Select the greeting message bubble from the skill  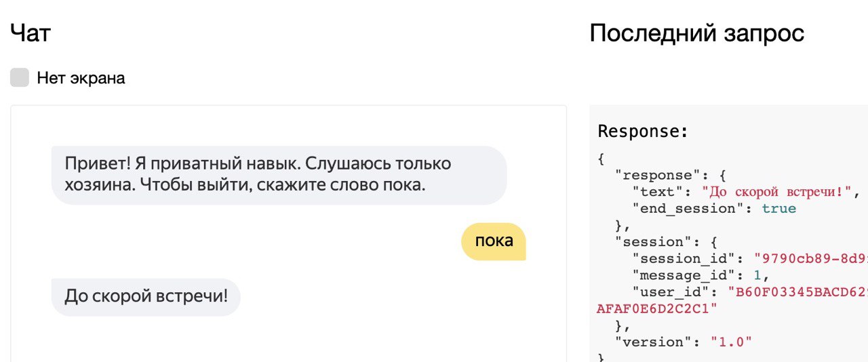coord(279,175)
